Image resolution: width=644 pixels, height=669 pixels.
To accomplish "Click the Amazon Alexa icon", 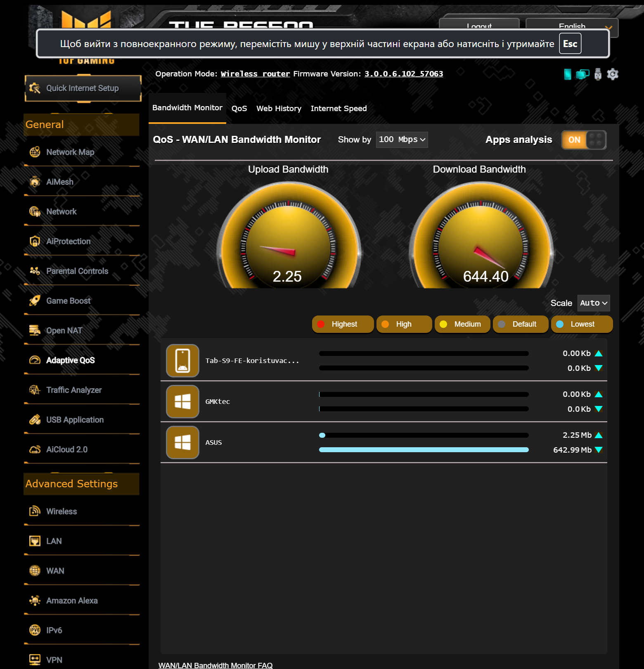I will [35, 600].
